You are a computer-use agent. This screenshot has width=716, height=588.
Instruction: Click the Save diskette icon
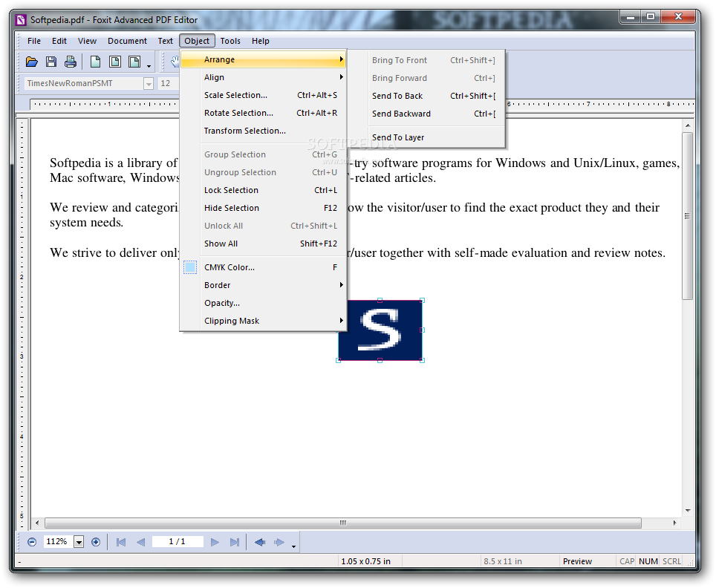click(51, 62)
